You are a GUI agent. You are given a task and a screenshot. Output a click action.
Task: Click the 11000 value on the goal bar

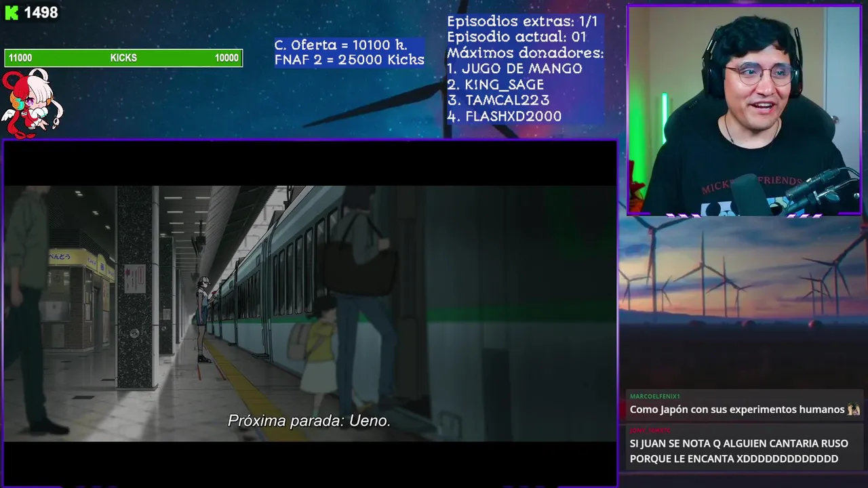[20, 58]
